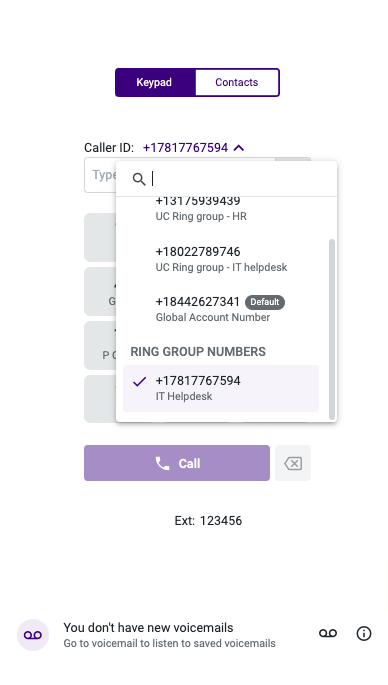Switch to the Keypad tab
Image resolution: width=388 pixels, height=685 pixels.
(x=155, y=82)
